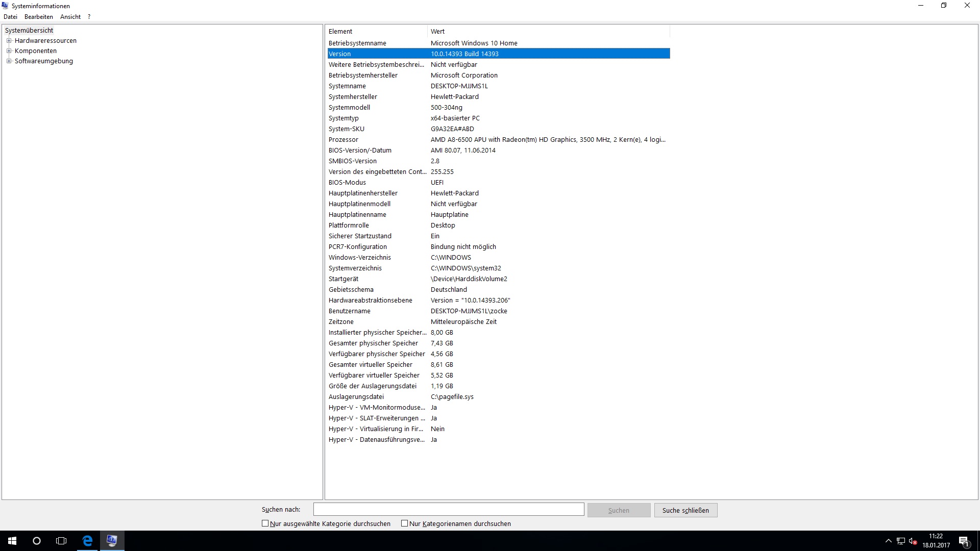
Task: Select the Zeitzone row
Action: 499,322
